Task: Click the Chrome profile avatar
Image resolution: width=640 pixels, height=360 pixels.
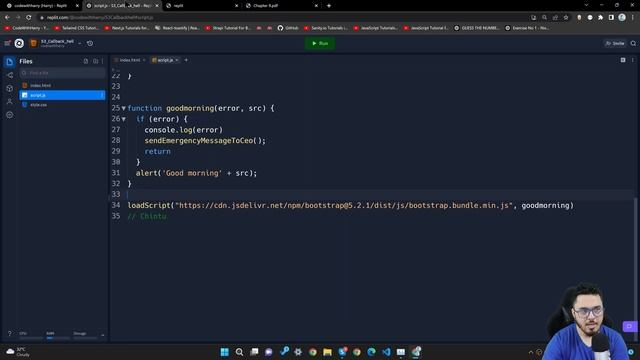Action: click(x=622, y=18)
